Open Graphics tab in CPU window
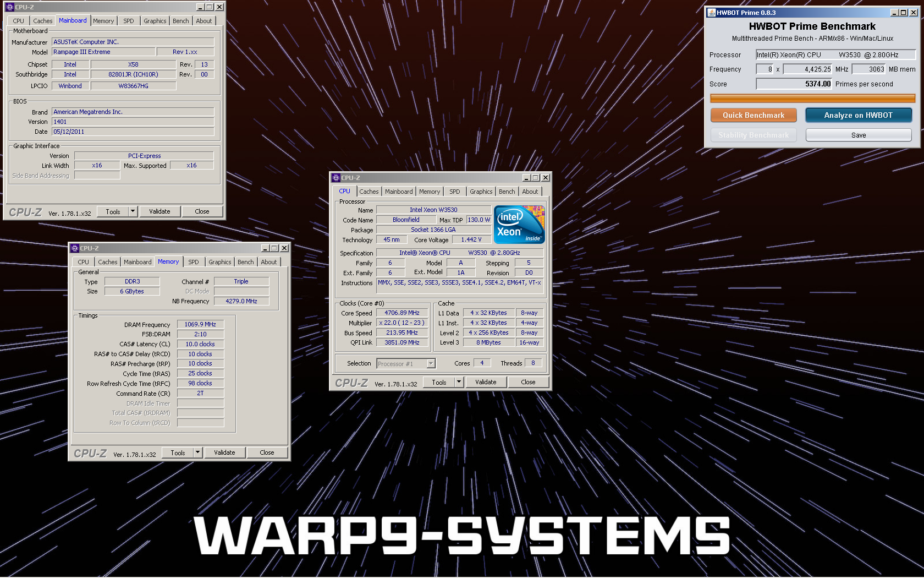 point(481,192)
